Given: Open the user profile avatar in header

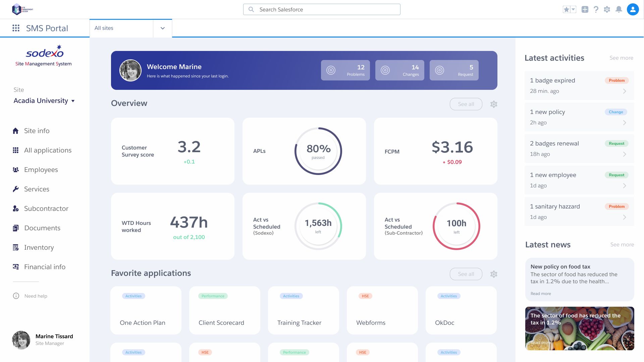Looking at the screenshot, I should pyautogui.click(x=633, y=9).
